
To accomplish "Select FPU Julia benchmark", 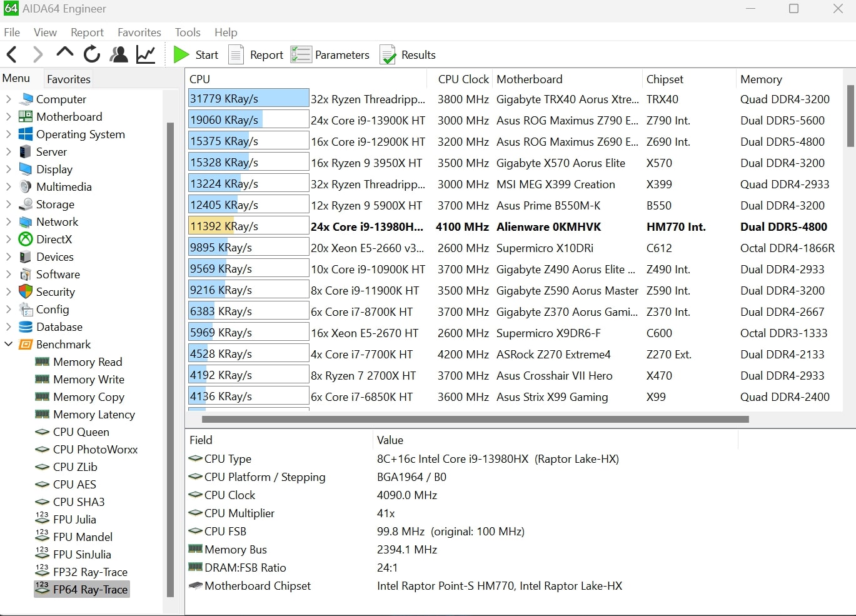I will (x=74, y=519).
